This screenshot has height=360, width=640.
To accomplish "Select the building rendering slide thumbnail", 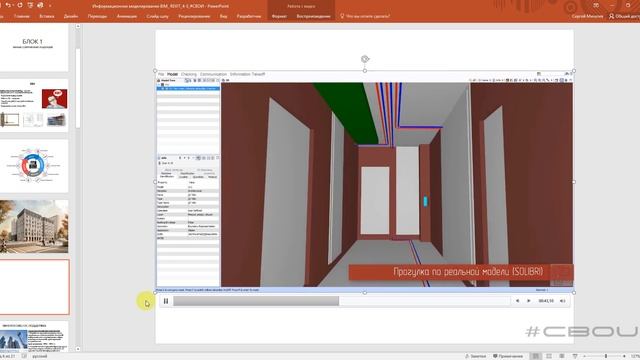I will coord(33,227).
